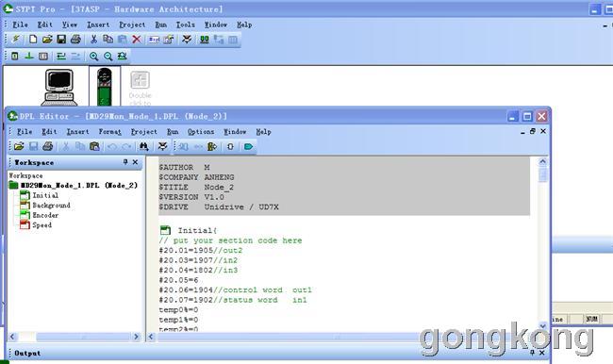613x364 pixels.
Task: Open the Project menu in SYPT Pro
Action: coord(132,25)
